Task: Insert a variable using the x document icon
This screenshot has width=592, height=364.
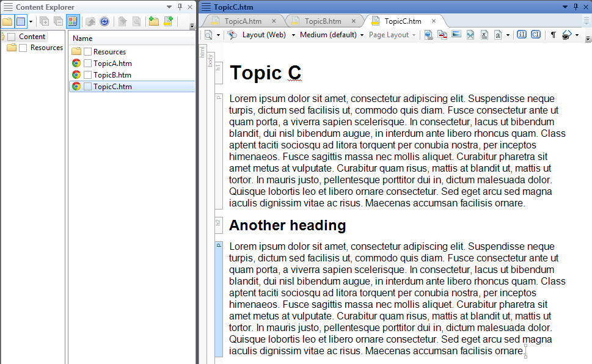Action: pos(484,35)
